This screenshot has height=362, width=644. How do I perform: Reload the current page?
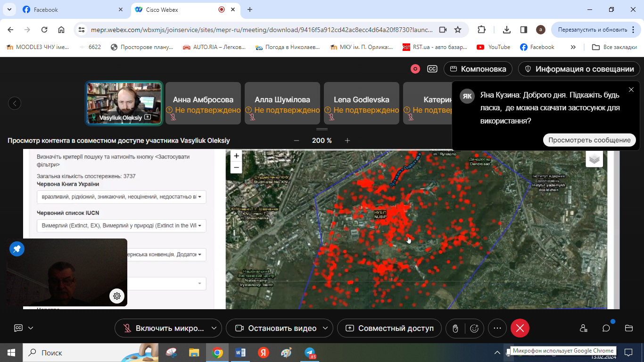click(44, 30)
